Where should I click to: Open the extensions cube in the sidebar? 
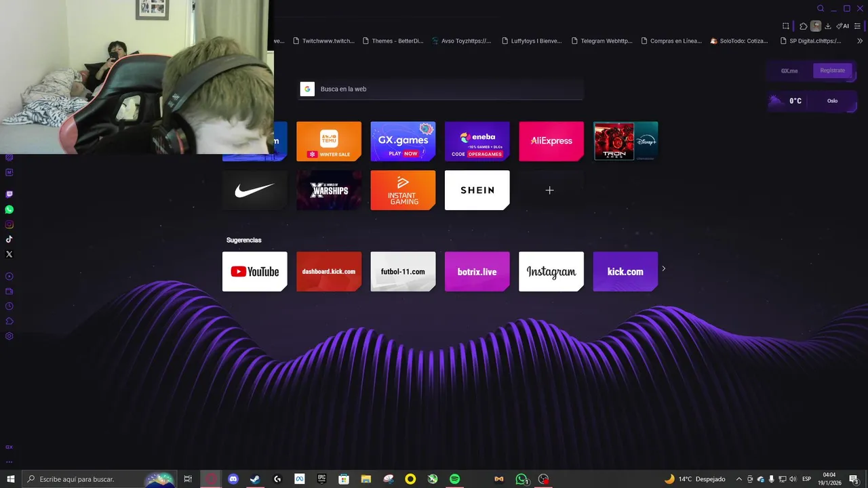pos(9,321)
